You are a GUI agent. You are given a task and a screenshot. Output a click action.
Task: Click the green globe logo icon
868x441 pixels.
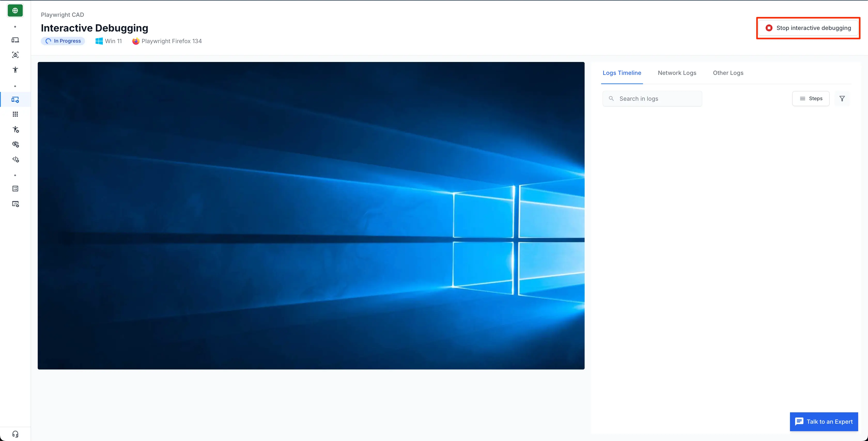pyautogui.click(x=15, y=10)
